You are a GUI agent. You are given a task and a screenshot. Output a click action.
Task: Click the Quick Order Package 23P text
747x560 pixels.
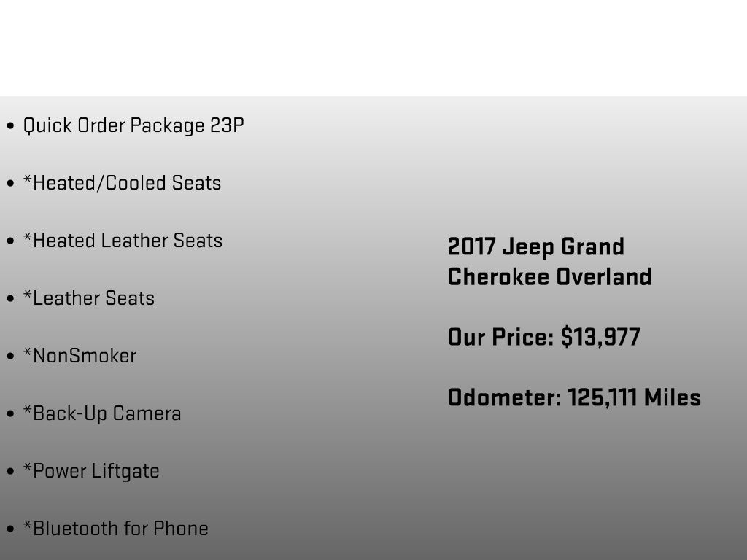click(x=133, y=125)
